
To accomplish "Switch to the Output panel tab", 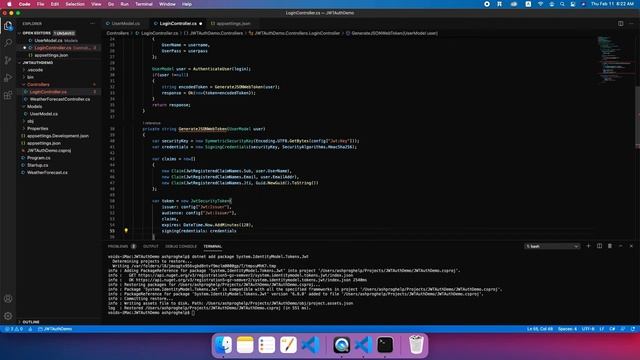I will click(x=151, y=247).
